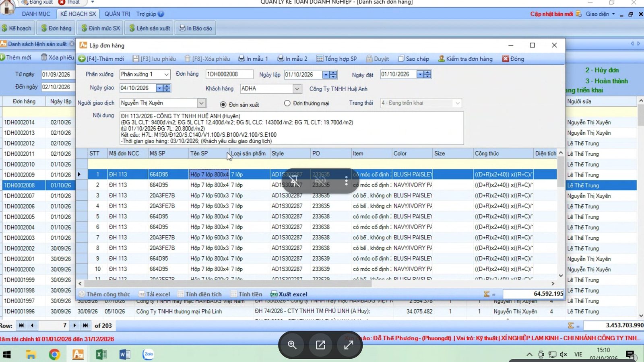This screenshot has width=644, height=362.
Task: Close the dialog with Đóng button
Action: coord(513,59)
